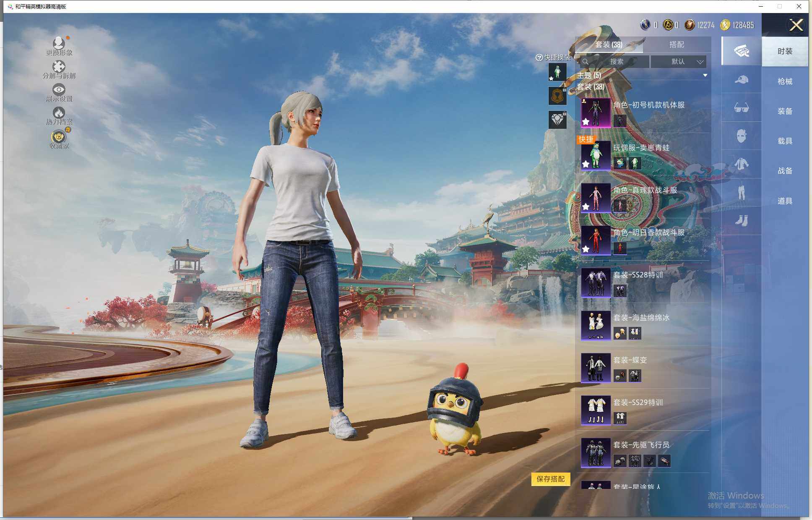Toggle 展示设置 eye display settings
The image size is (812, 520).
pos(59,90)
